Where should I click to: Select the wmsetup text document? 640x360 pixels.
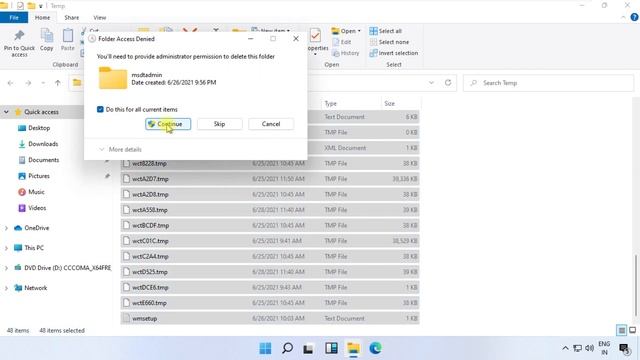click(x=270, y=318)
